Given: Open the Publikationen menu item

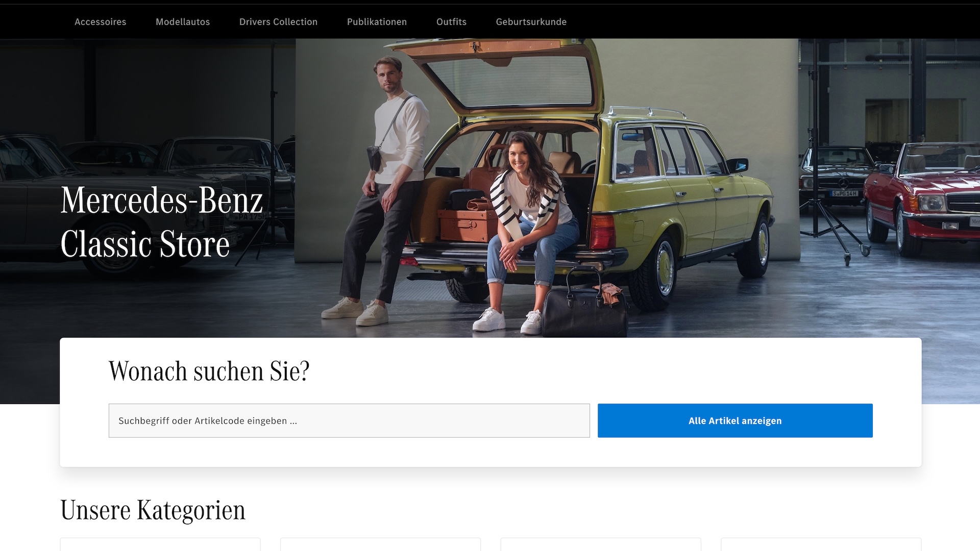Looking at the screenshot, I should point(377,22).
